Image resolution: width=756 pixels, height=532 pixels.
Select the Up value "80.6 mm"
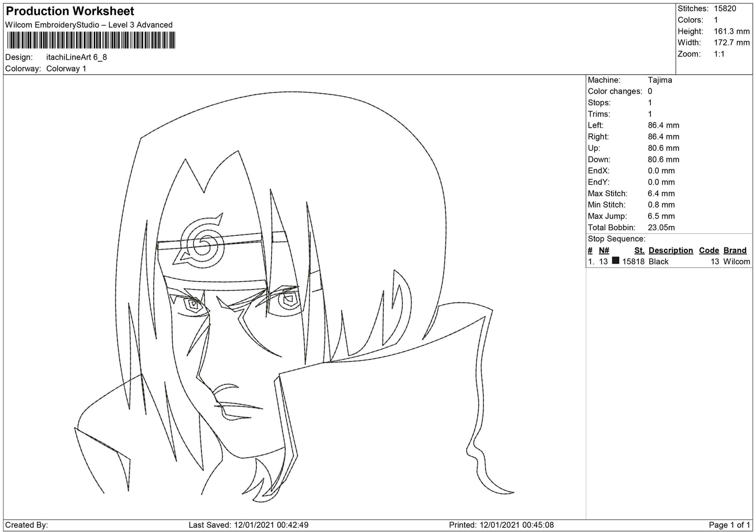(663, 148)
